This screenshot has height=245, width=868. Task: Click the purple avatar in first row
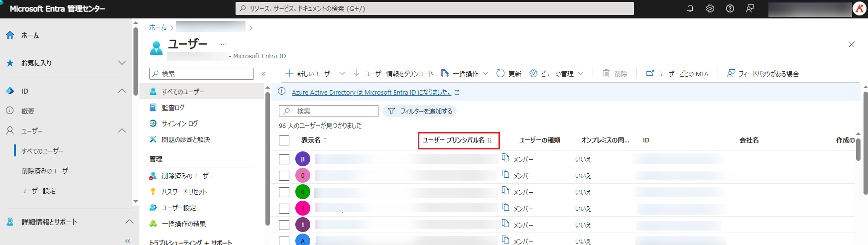point(303,159)
